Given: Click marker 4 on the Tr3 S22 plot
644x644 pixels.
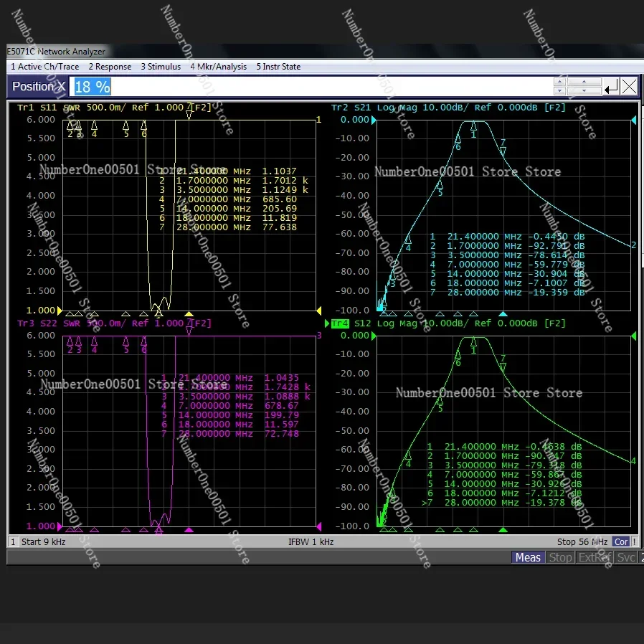Looking at the screenshot, I should click(95, 344).
